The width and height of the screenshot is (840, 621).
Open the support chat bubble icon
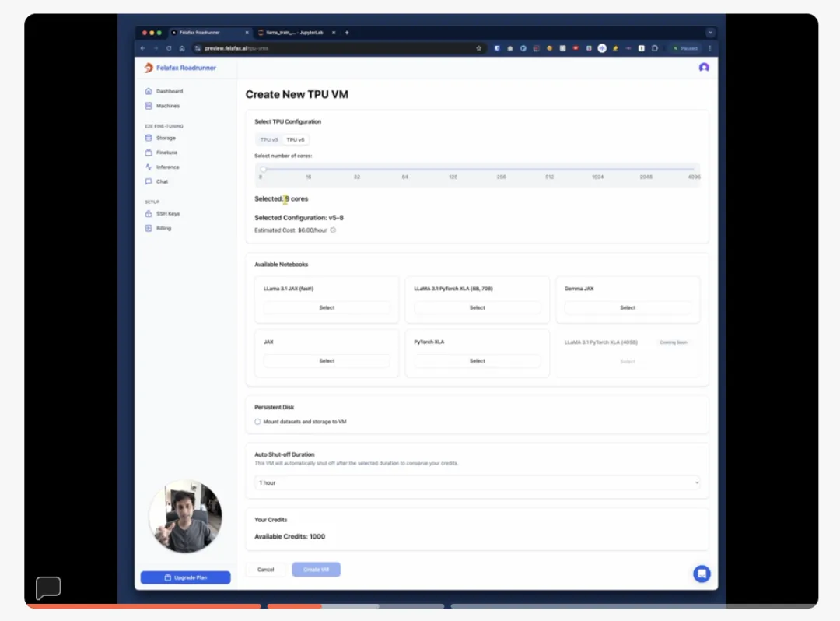(702, 574)
